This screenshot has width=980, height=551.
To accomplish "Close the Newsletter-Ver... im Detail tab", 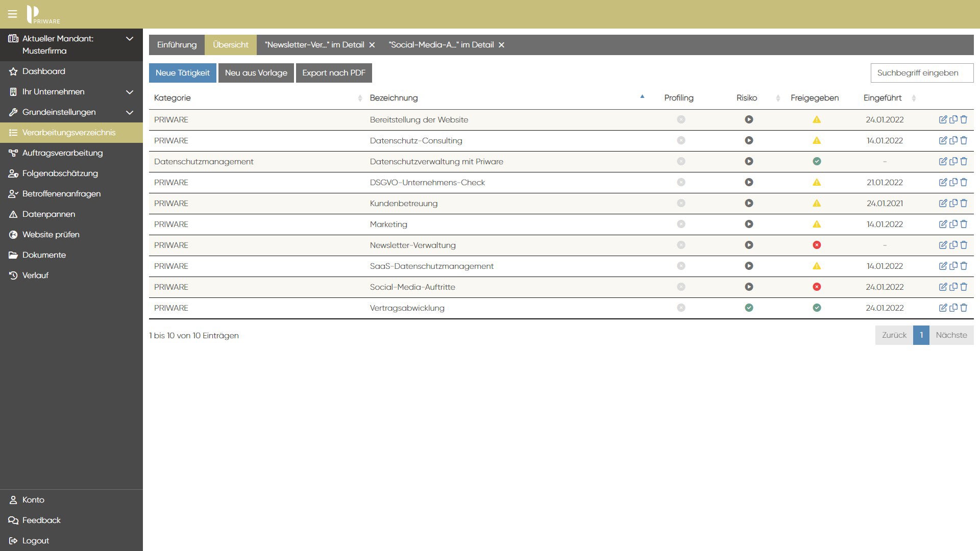I will pos(372,45).
